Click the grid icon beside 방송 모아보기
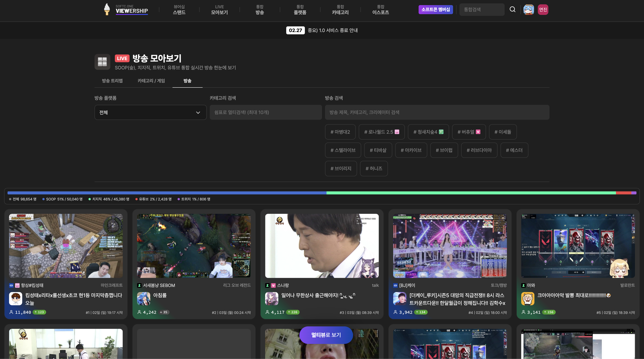This screenshot has height=359, width=644. tap(102, 62)
